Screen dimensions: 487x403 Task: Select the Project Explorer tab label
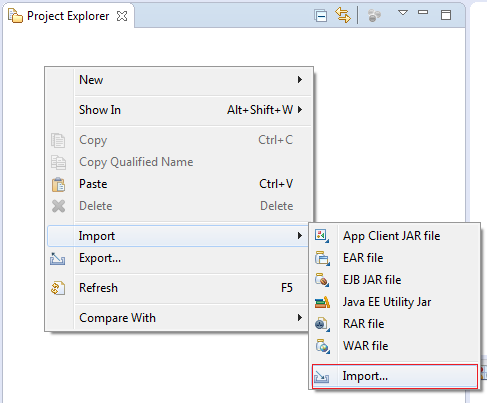68,16
